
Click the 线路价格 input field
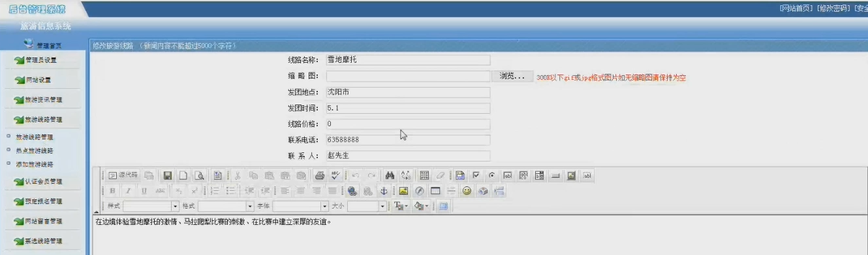408,124
